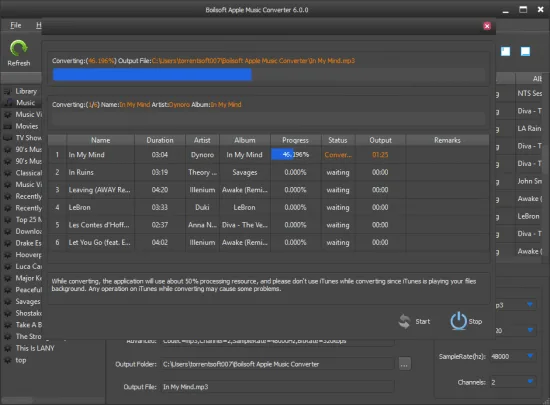Open Savages playlist in sidebar
550x405 pixels.
point(28,302)
